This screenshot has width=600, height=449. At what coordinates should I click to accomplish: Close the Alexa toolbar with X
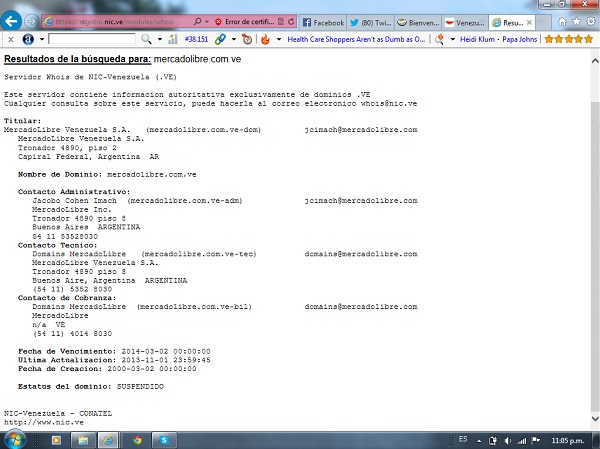(11, 39)
